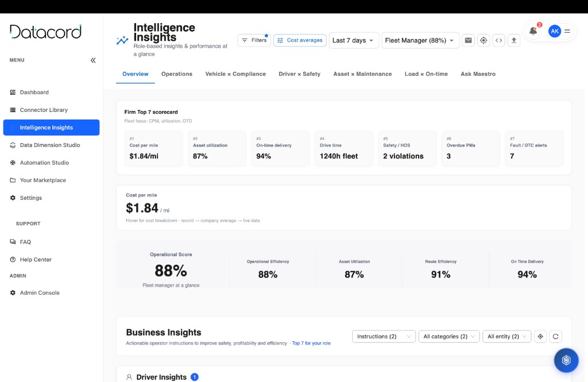Click the Dashboard grid icon
The height and width of the screenshot is (382, 588).
pyautogui.click(x=13, y=92)
